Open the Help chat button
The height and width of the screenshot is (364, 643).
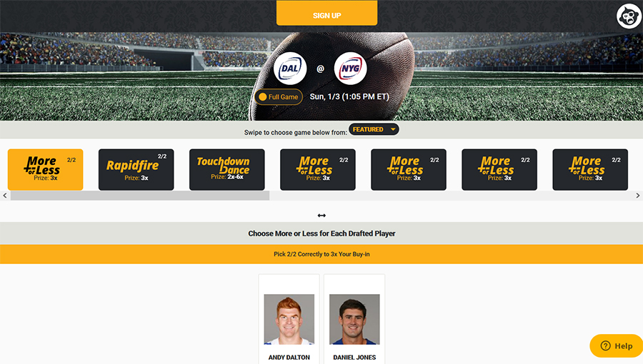click(616, 346)
